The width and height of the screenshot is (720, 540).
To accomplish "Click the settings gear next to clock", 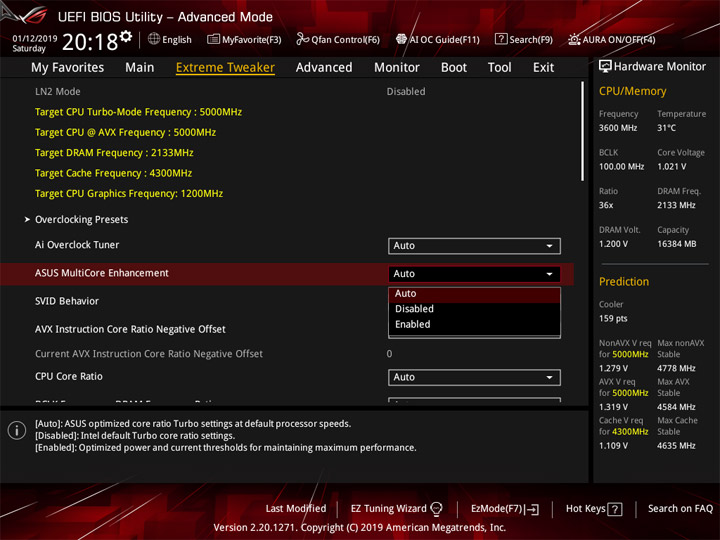I will tap(126, 36).
